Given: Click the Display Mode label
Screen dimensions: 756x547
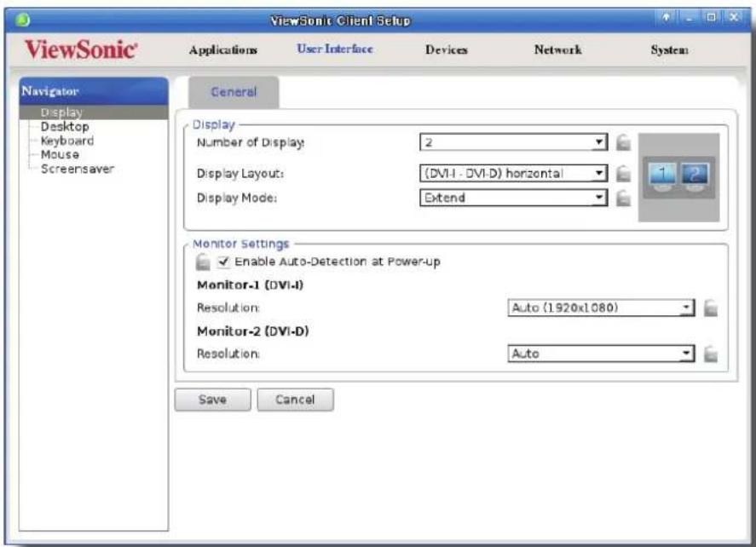Looking at the screenshot, I should tap(237, 198).
